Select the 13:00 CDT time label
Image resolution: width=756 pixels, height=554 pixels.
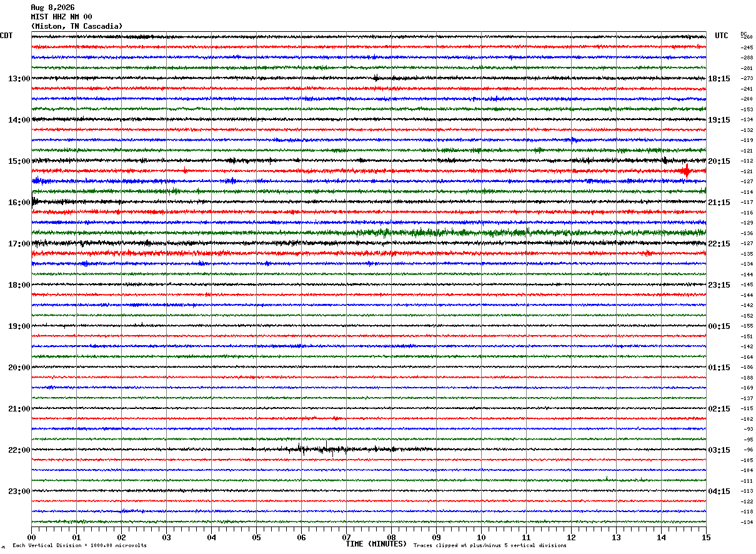(19, 78)
